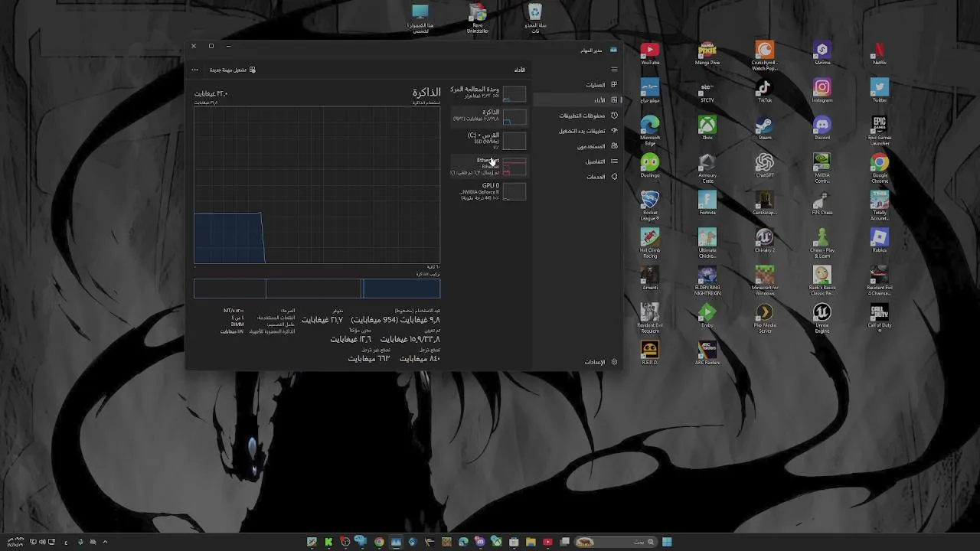The width and height of the screenshot is (980, 551).
Task: Open Duolingo desktop shortcut
Action: 650,166
